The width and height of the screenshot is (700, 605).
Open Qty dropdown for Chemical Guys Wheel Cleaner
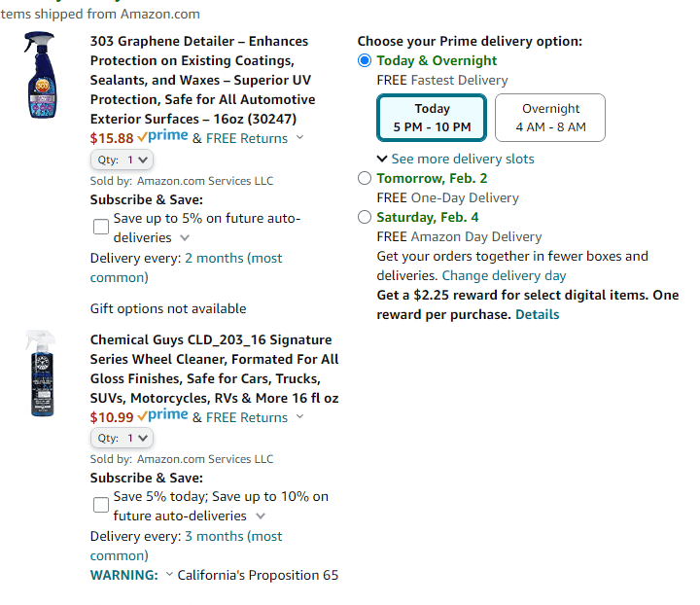pyautogui.click(x=122, y=438)
